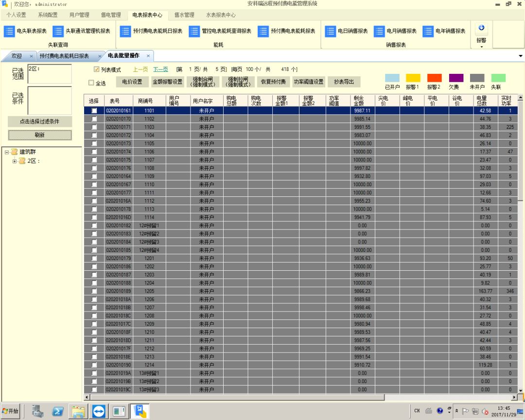Click the 电价设置 button
525x420 pixels.
(x=132, y=82)
